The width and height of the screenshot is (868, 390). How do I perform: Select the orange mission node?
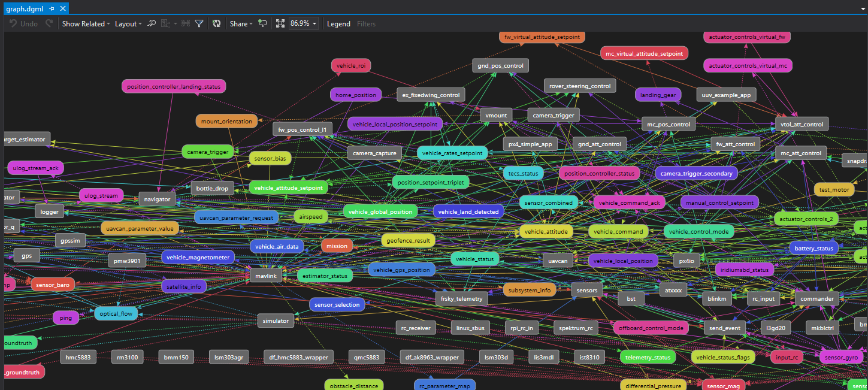(337, 246)
